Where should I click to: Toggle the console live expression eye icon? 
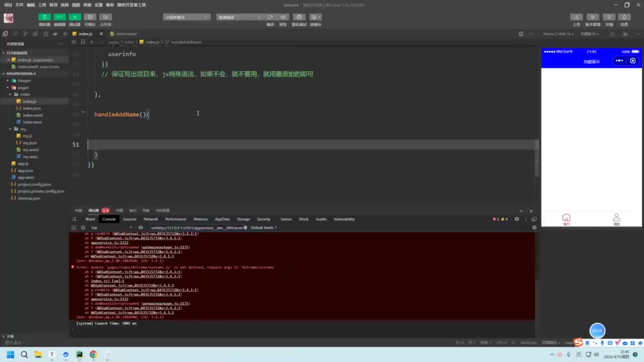pyautogui.click(x=140, y=228)
